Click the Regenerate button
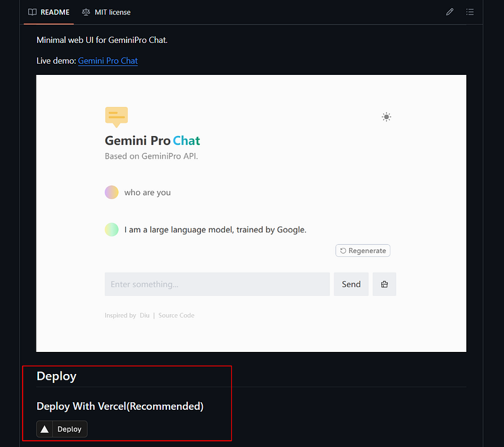The height and width of the screenshot is (447, 504). (363, 251)
